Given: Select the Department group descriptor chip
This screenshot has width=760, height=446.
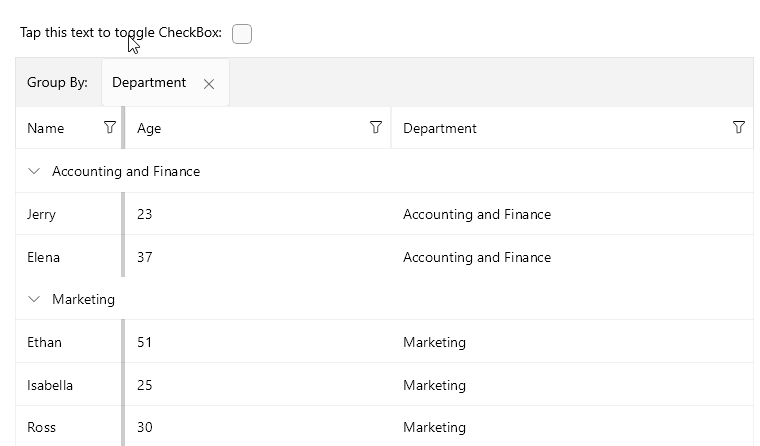Looking at the screenshot, I should tap(149, 83).
